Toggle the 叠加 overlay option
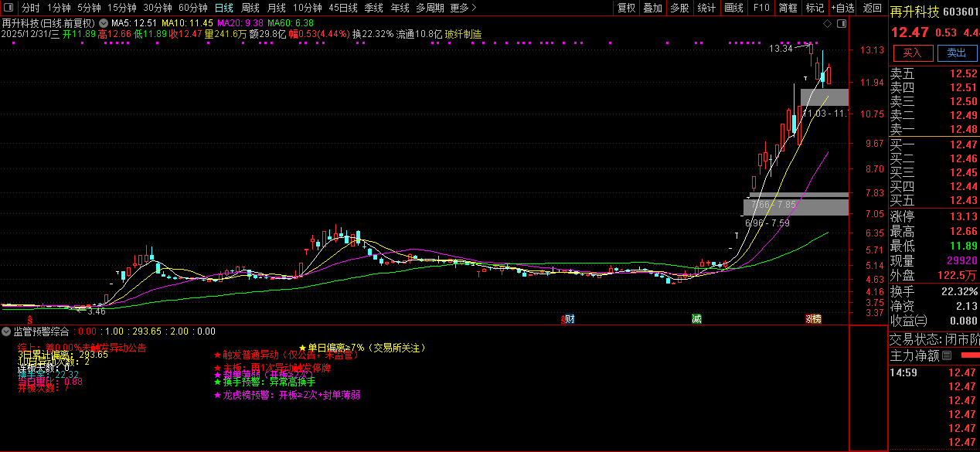 (653, 8)
